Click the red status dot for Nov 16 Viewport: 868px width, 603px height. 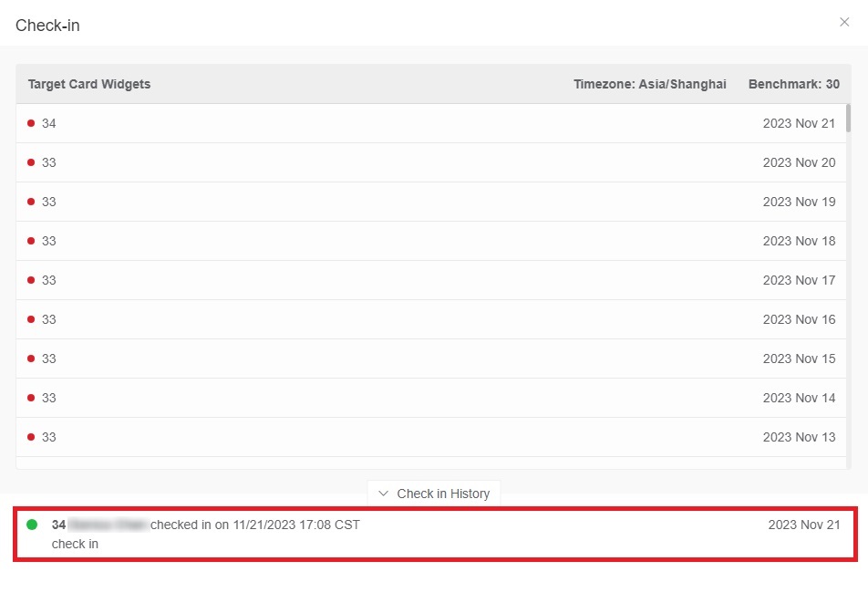[x=31, y=319]
